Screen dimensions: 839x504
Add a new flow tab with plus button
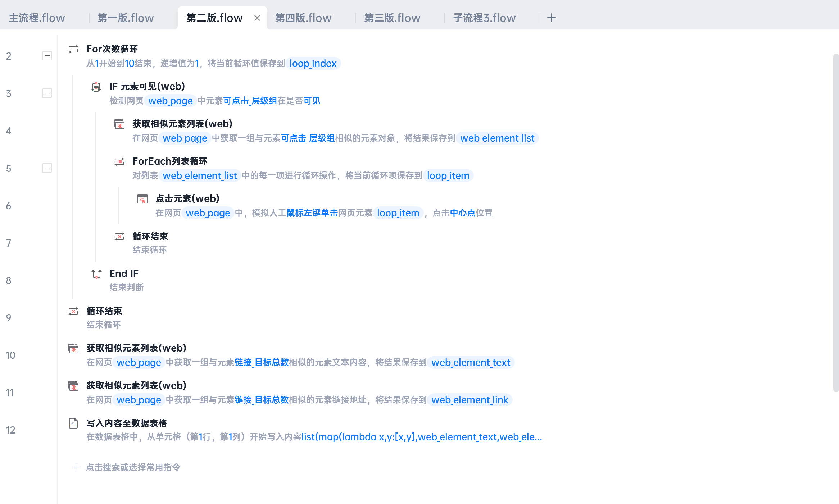(x=551, y=18)
